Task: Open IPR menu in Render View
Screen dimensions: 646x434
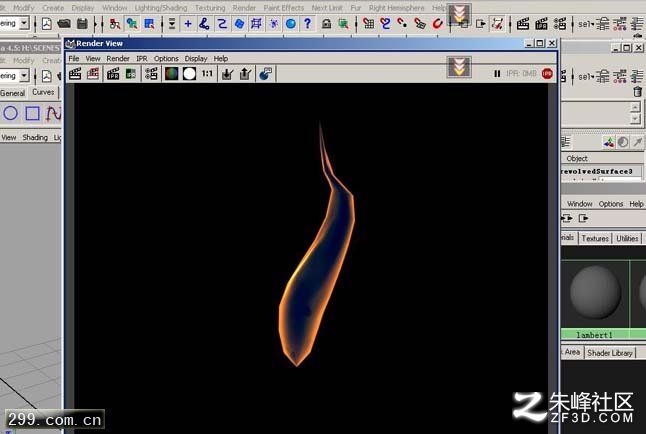Action: pos(142,59)
